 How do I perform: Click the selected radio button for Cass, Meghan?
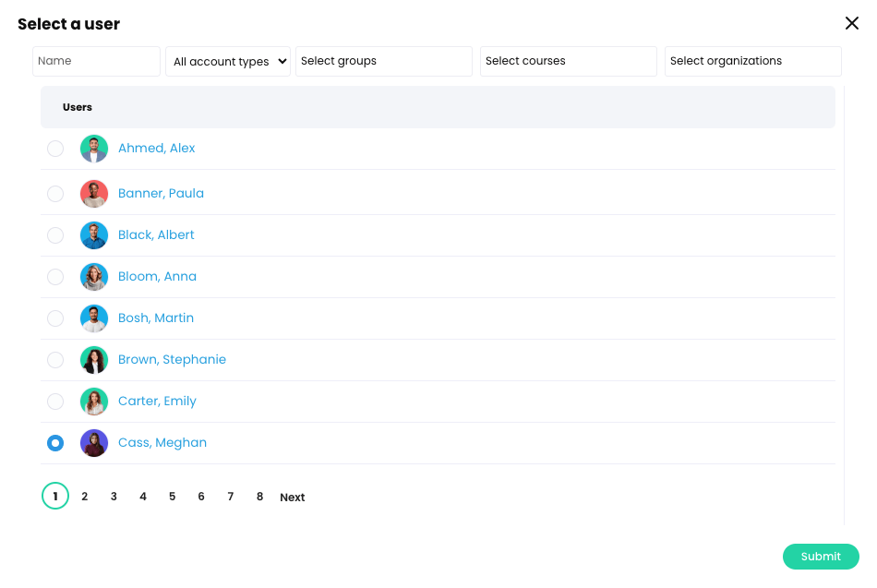point(55,443)
